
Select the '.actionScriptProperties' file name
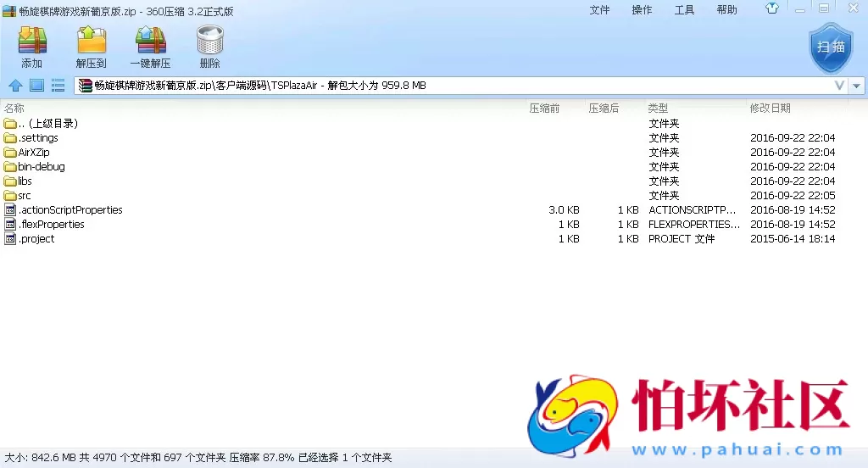coord(70,210)
